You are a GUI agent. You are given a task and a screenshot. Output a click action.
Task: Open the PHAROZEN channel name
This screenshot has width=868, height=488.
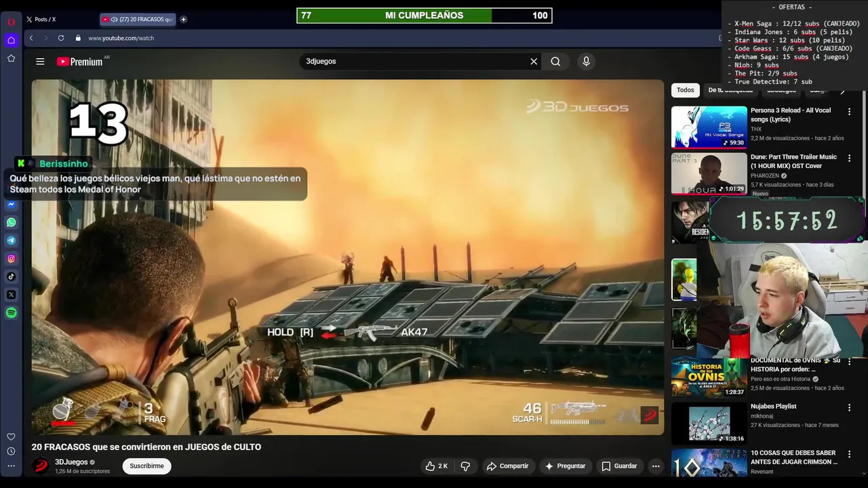point(765,176)
